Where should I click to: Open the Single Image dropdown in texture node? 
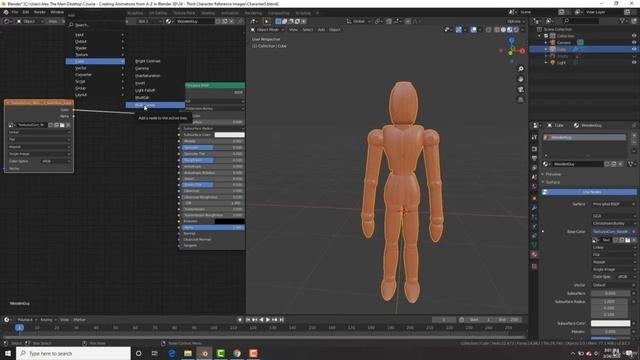coord(39,154)
